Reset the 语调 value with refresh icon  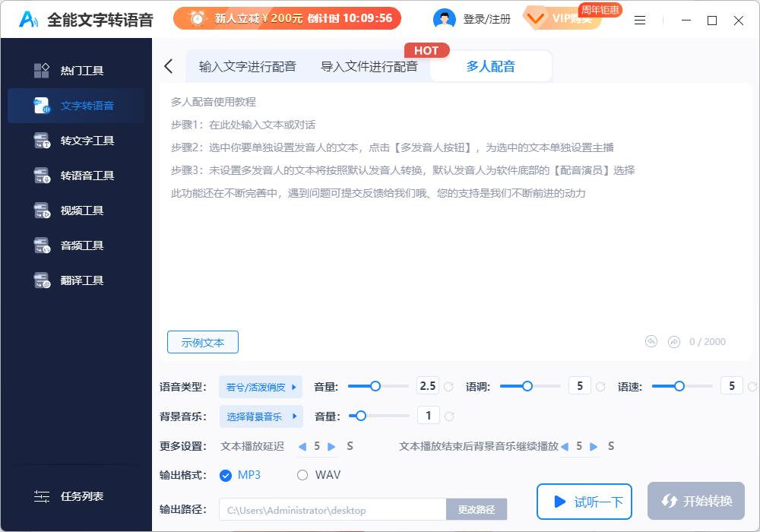(600, 387)
